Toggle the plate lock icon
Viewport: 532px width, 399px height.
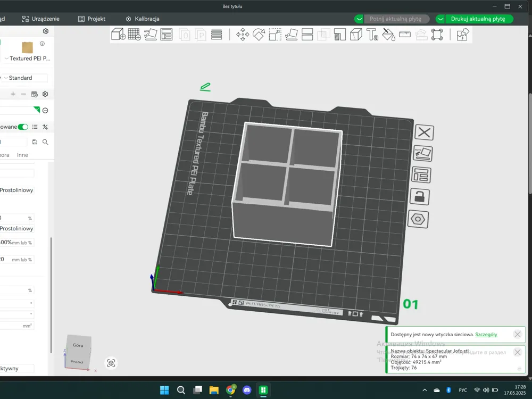(420, 197)
